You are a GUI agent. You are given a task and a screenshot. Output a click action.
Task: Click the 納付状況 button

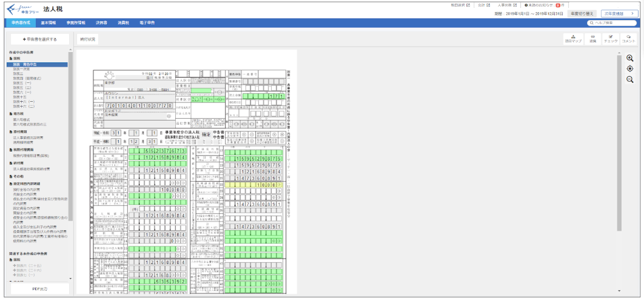(87, 39)
